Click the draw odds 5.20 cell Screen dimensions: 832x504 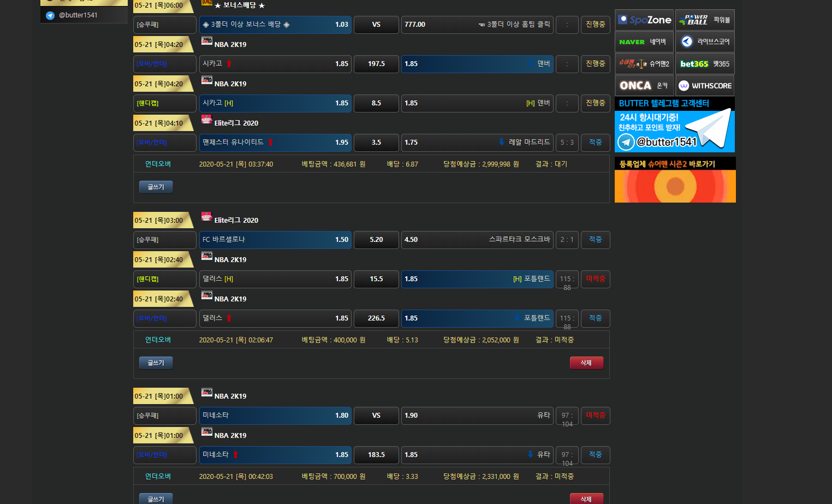click(376, 240)
